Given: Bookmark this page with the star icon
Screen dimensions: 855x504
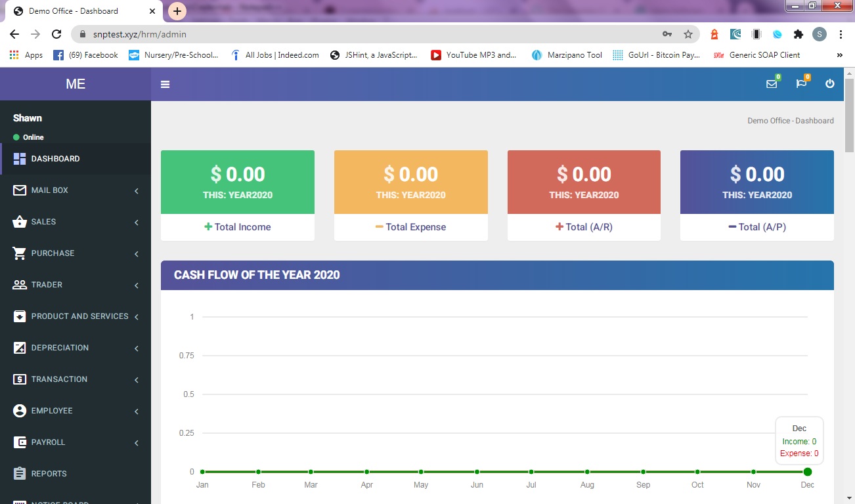Looking at the screenshot, I should point(688,34).
